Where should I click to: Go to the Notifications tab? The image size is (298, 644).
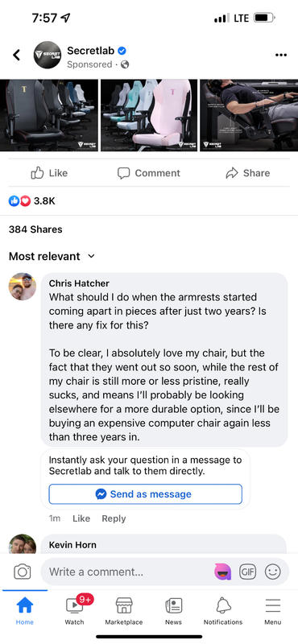[x=223, y=611]
